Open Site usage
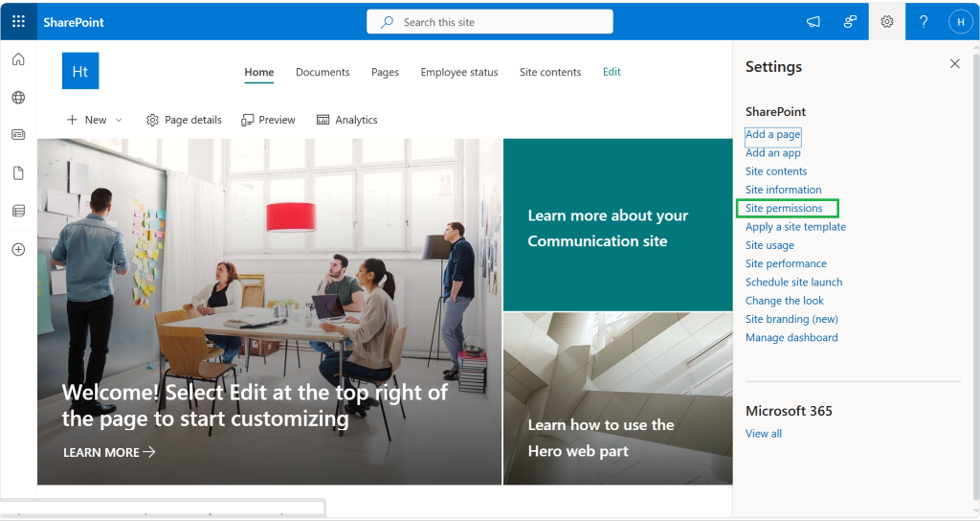980x521 pixels. click(x=769, y=245)
